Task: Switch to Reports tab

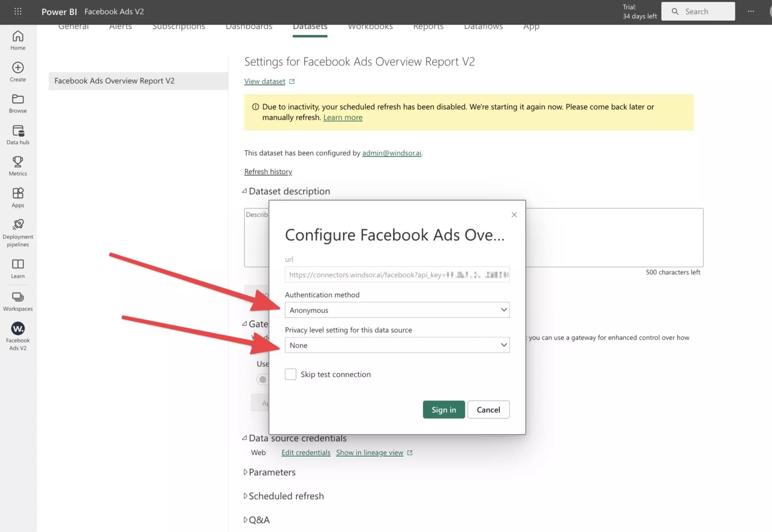Action: point(428,27)
